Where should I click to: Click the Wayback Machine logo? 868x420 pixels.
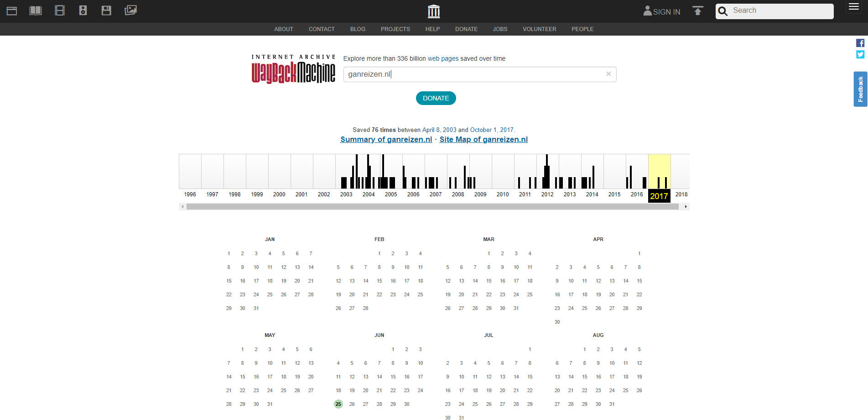coord(293,69)
